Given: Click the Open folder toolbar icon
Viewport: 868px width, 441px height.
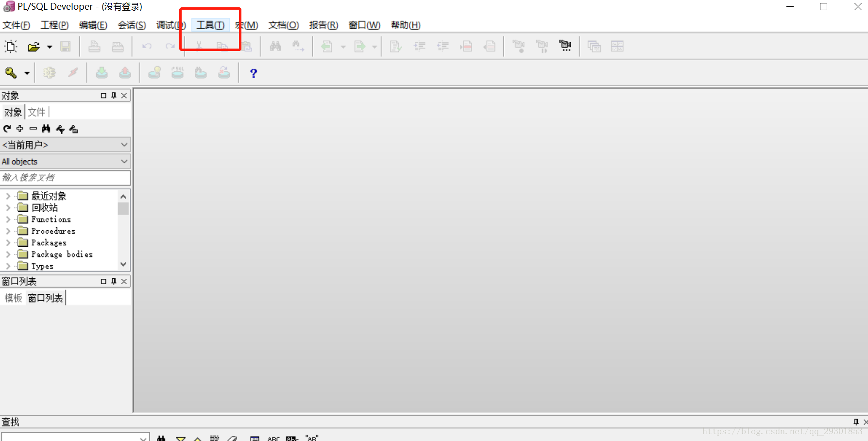Looking at the screenshot, I should coord(34,47).
